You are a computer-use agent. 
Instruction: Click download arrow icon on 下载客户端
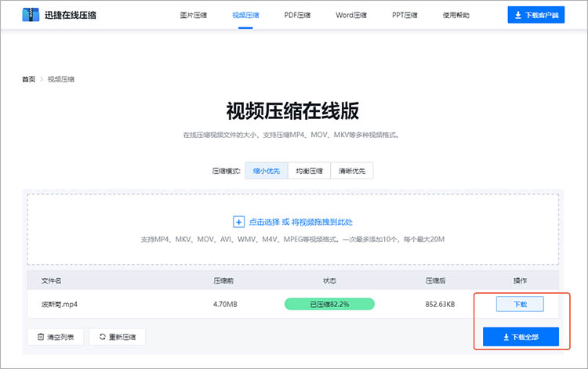click(x=518, y=15)
